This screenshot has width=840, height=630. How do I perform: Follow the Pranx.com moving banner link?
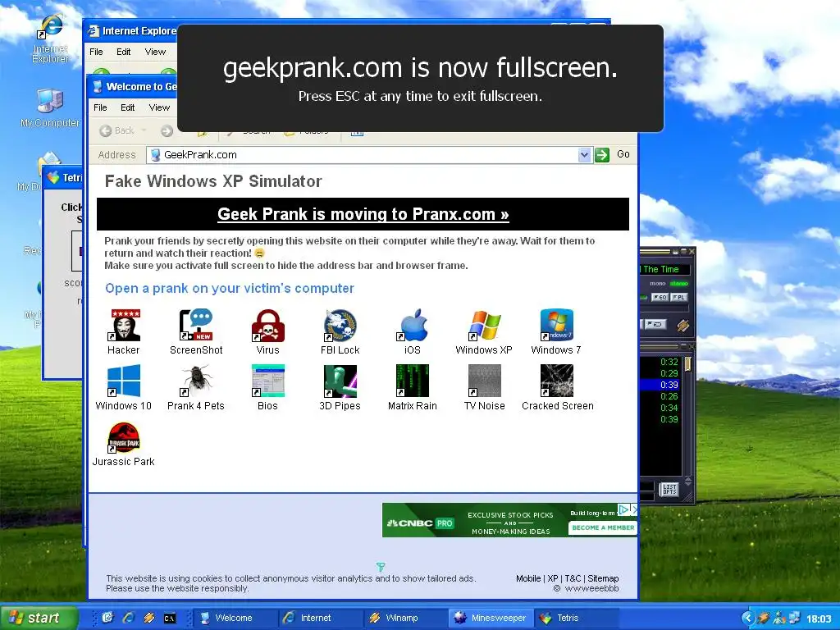363,214
